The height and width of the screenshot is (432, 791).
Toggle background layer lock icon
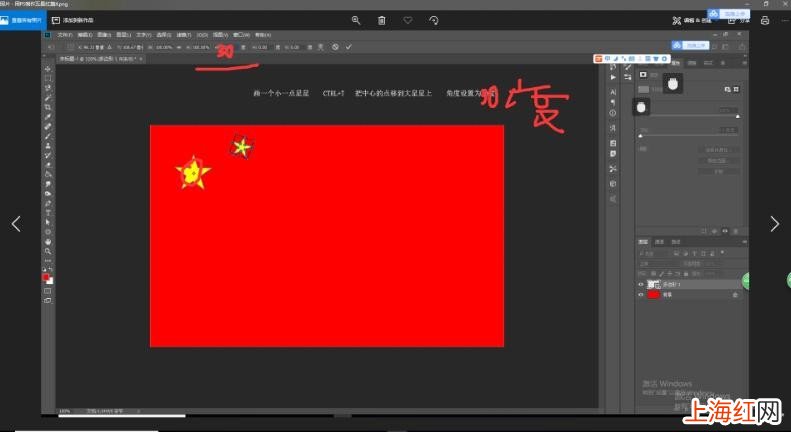735,295
